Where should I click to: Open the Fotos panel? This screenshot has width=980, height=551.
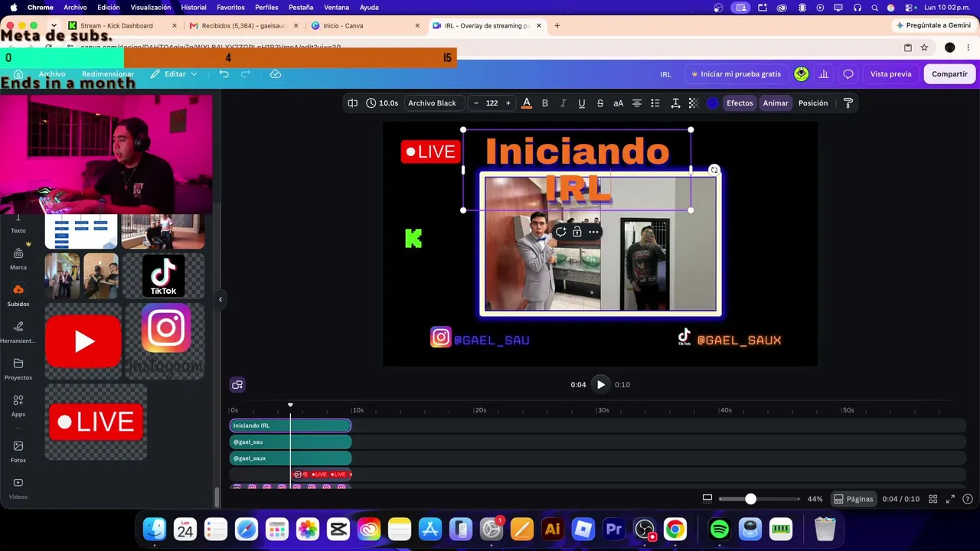(x=18, y=451)
